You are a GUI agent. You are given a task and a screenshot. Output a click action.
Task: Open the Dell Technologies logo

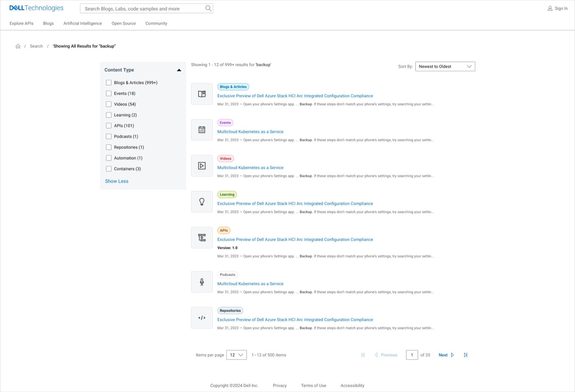[36, 8]
